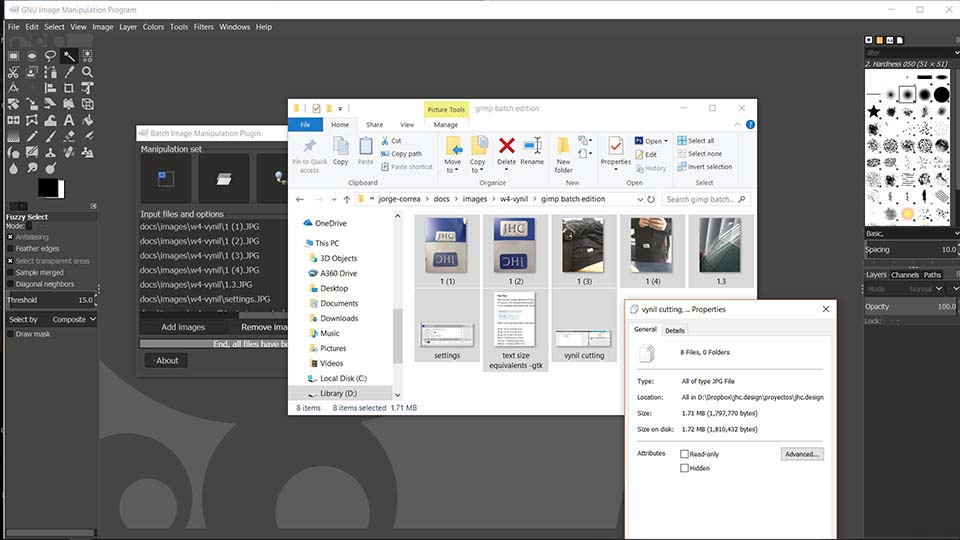
Task: Enable the Feather edges checkbox
Action: (10, 249)
